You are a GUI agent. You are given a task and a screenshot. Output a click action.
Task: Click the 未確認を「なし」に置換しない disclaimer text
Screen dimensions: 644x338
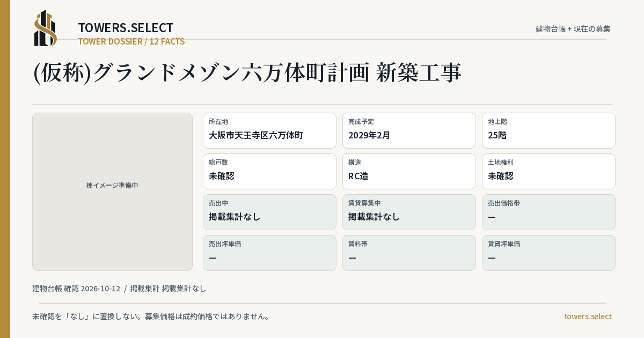coord(151,316)
